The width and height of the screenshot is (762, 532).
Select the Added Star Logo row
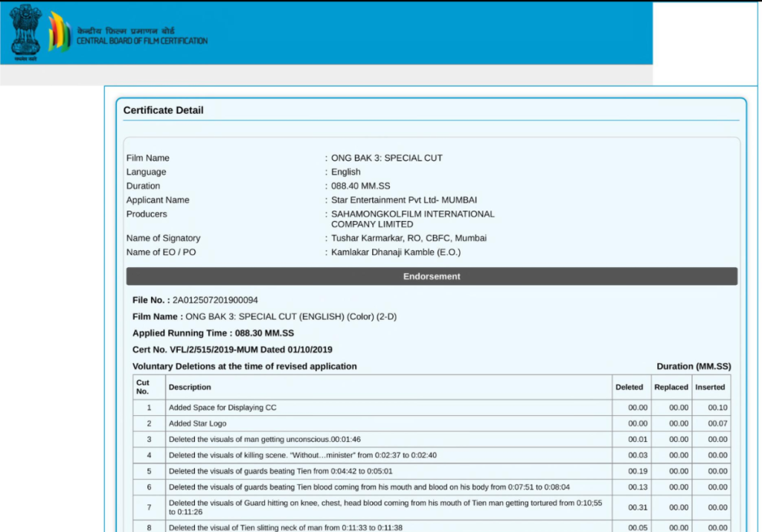432,423
